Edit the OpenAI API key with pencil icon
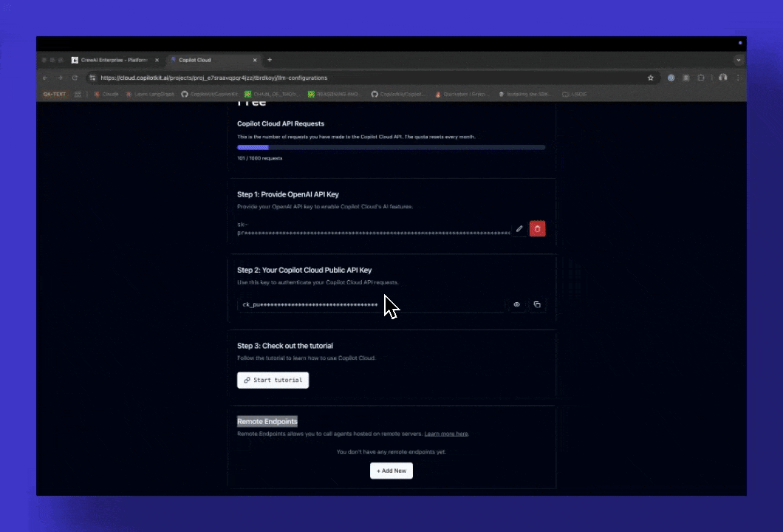The image size is (783, 532). coord(519,229)
